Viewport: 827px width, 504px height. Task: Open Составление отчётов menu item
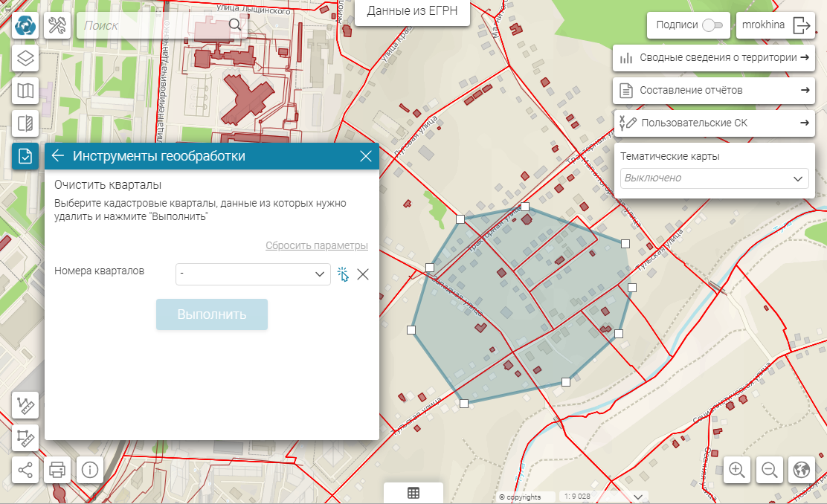pos(714,91)
